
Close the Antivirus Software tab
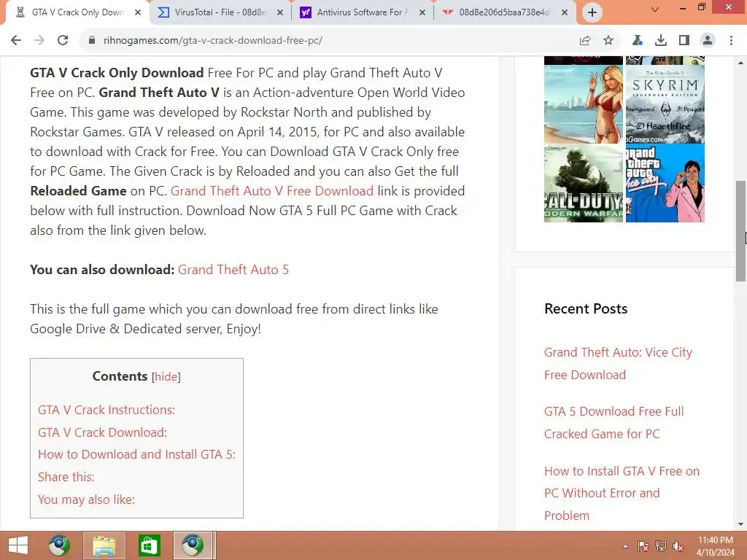tap(422, 13)
